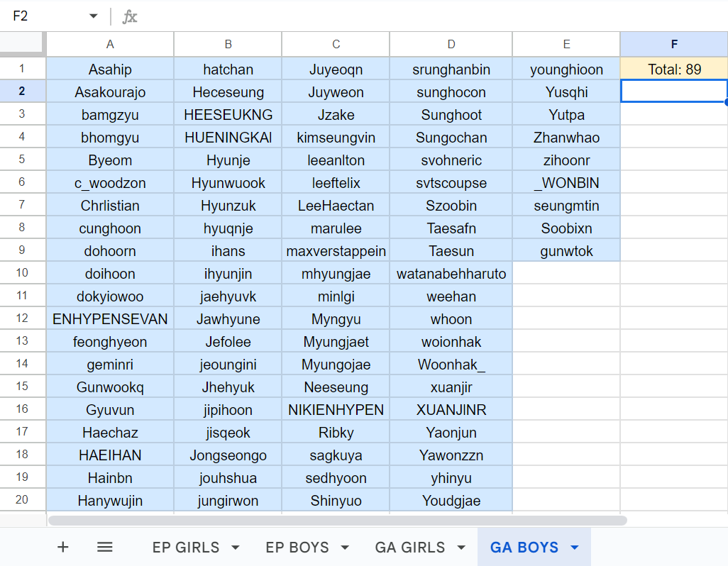Viewport: 728px width, 566px height.
Task: Select row 1 header
Action: [22, 69]
